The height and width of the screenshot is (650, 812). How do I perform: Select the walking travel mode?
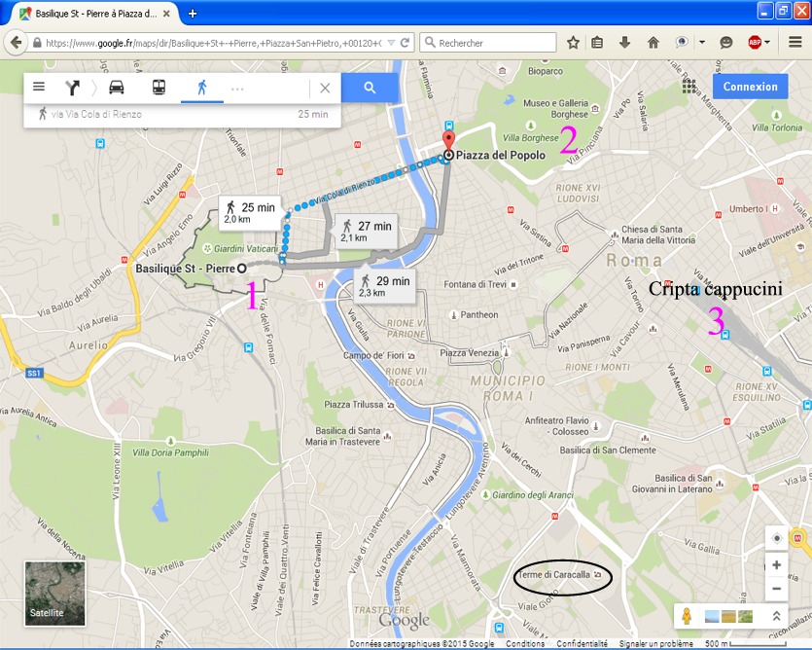(202, 88)
